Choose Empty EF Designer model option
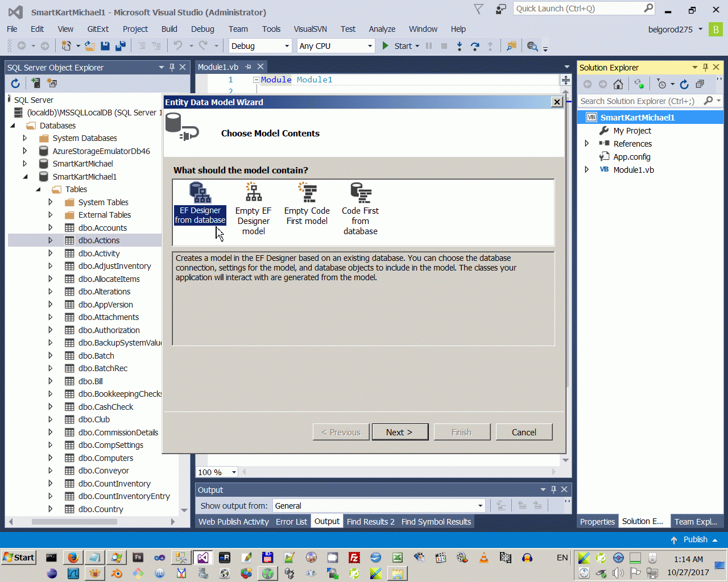 click(x=254, y=209)
